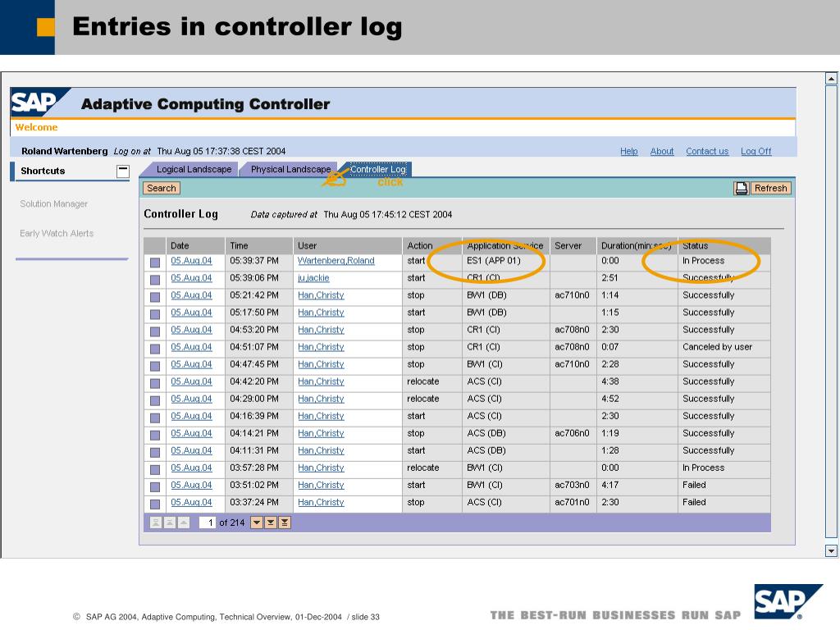Click the SAP logo in application header

(x=40, y=102)
